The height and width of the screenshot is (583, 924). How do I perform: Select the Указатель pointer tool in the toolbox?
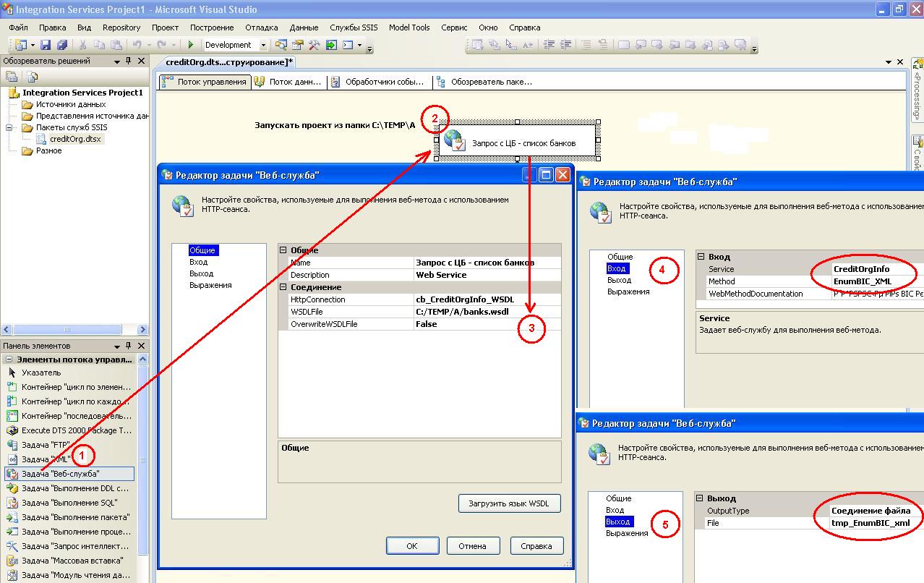[69, 373]
